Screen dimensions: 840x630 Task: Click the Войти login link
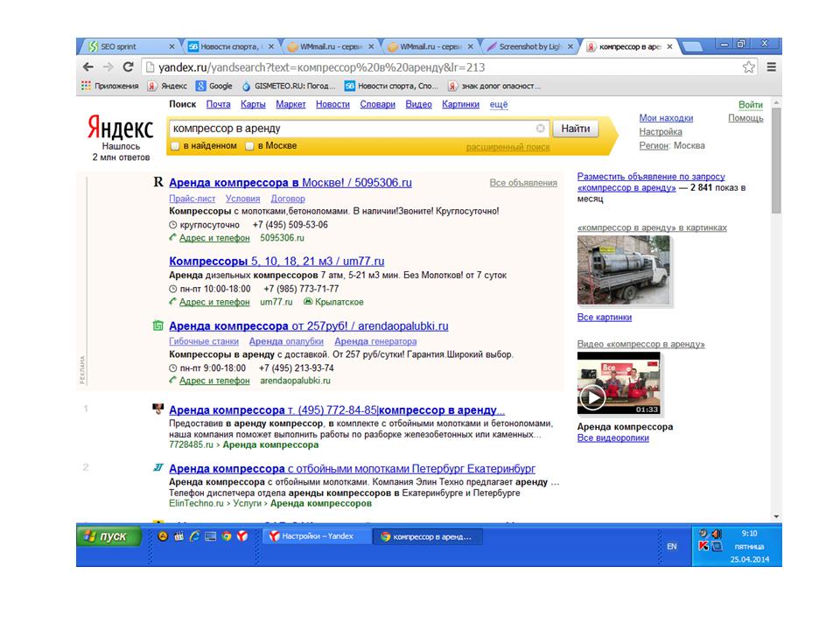tap(751, 105)
